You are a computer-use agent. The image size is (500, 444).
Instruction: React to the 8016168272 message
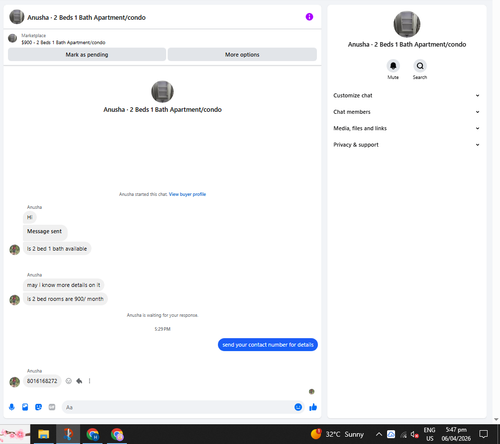coord(68,381)
